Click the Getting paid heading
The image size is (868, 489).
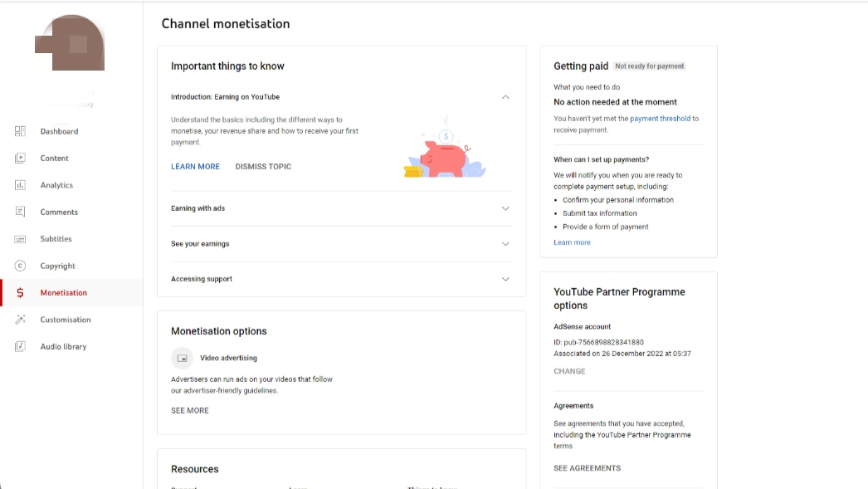581,66
